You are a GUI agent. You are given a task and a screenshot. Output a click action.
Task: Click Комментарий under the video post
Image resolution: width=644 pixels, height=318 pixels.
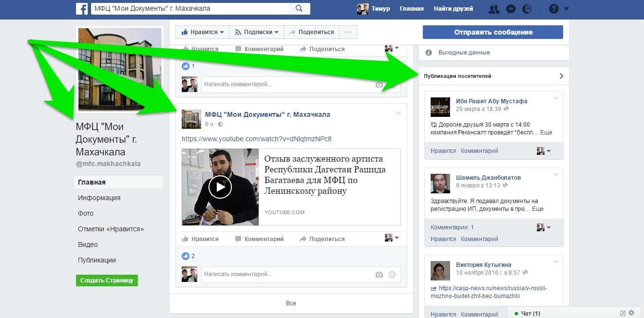[x=259, y=239]
